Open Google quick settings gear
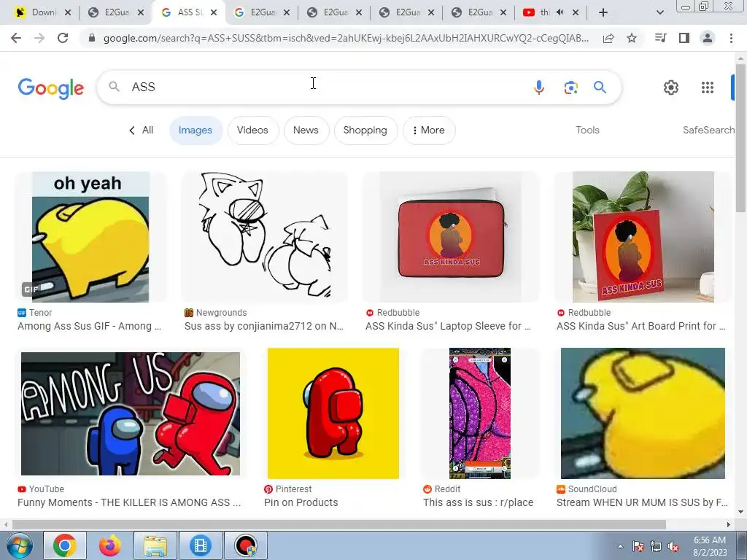 pos(671,87)
